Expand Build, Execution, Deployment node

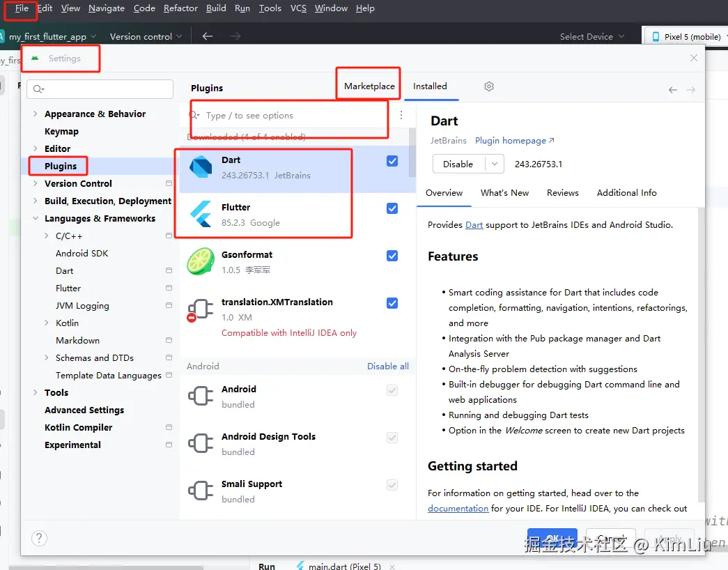(36, 201)
